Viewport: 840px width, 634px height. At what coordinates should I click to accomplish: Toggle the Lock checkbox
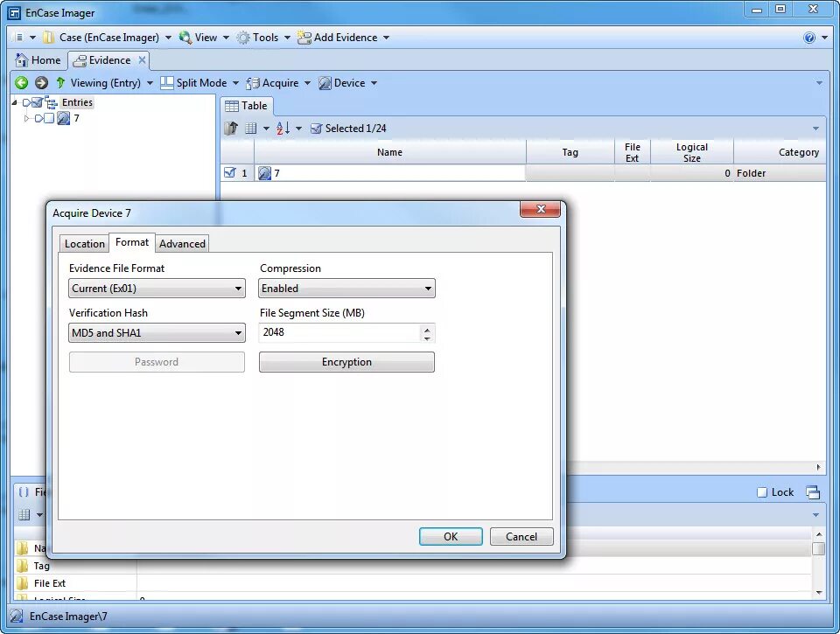[x=762, y=492]
